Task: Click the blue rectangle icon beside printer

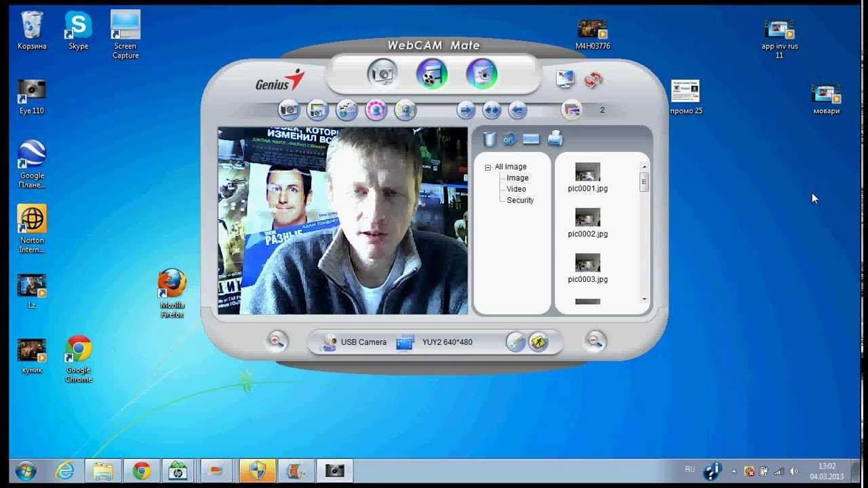Action: (531, 139)
